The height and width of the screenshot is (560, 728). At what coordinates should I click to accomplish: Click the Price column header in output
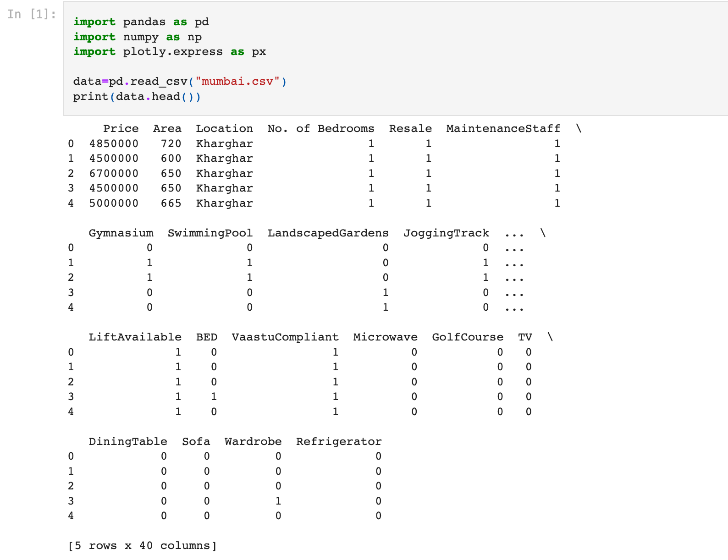click(x=121, y=129)
